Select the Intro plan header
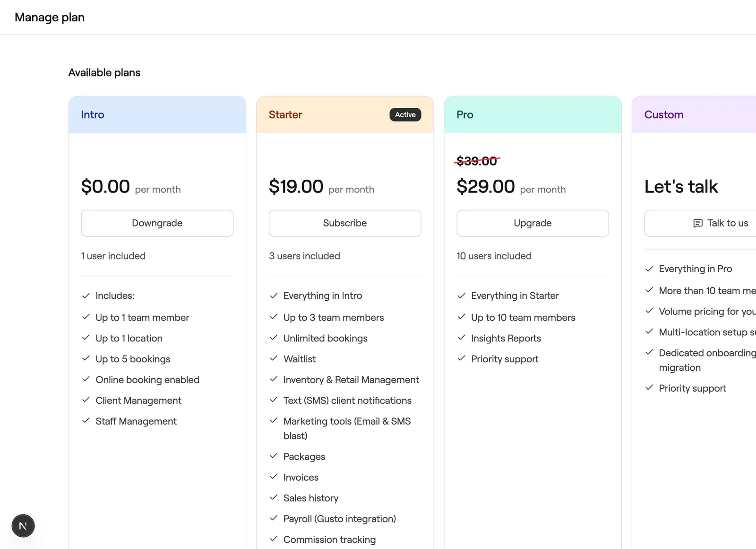The image size is (756, 549). (x=157, y=115)
